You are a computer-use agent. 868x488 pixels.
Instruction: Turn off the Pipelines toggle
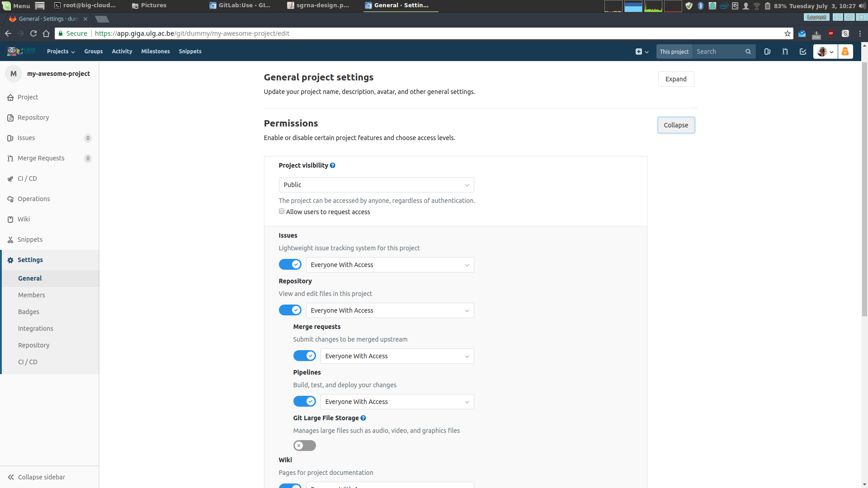click(305, 401)
